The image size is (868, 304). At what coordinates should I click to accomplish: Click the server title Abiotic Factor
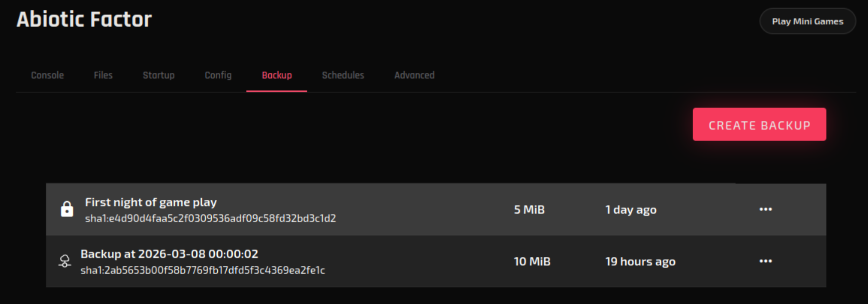(x=84, y=20)
